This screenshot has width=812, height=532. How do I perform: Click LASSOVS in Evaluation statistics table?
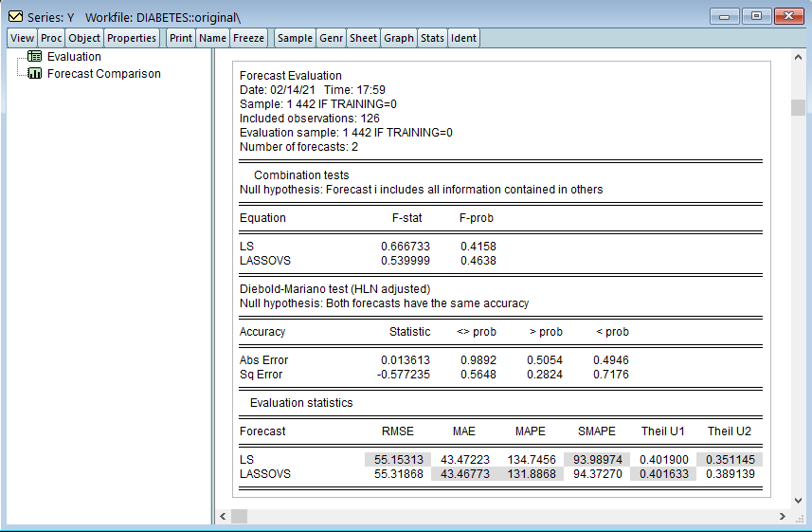(x=265, y=474)
